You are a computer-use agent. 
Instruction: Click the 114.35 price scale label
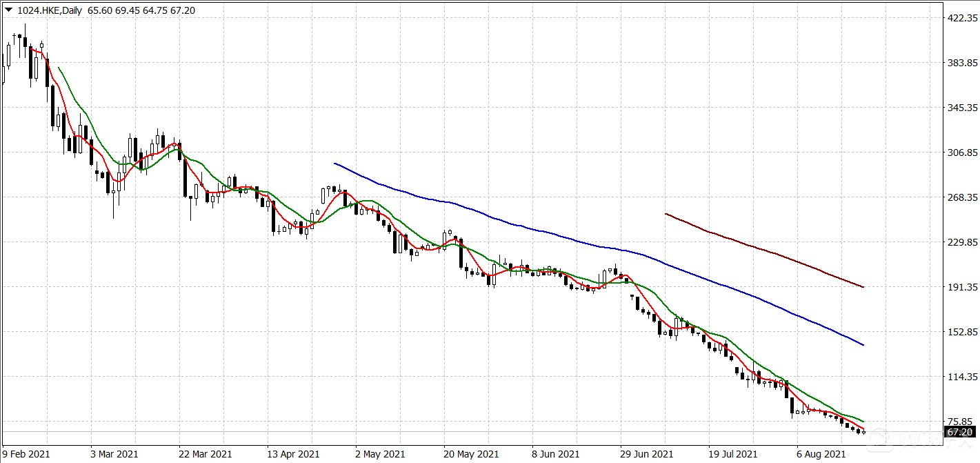click(x=959, y=377)
